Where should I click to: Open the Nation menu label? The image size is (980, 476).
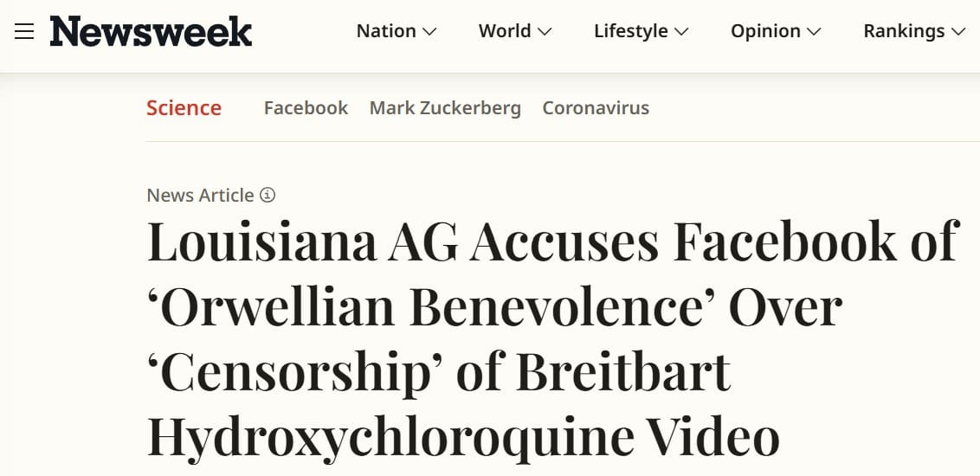click(386, 31)
